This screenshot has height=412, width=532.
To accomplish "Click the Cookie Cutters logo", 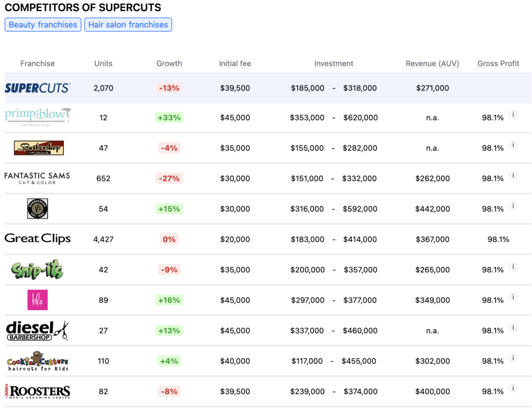I will coord(37,361).
